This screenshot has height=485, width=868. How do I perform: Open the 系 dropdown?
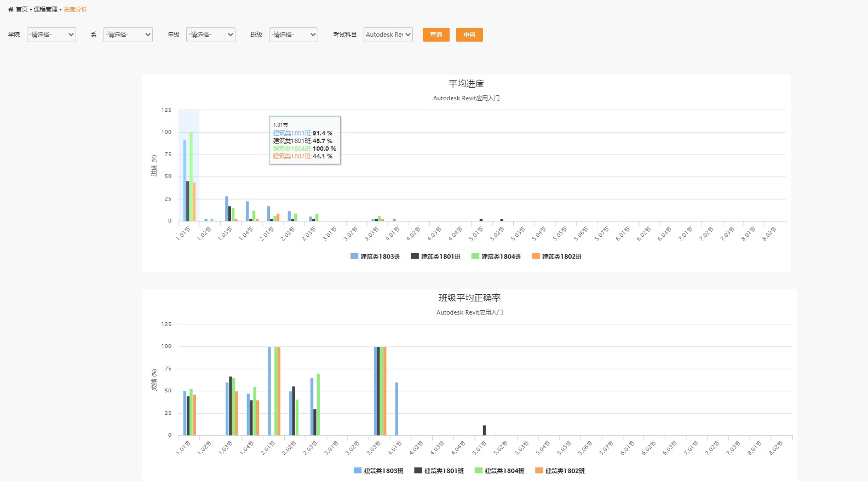pos(128,35)
